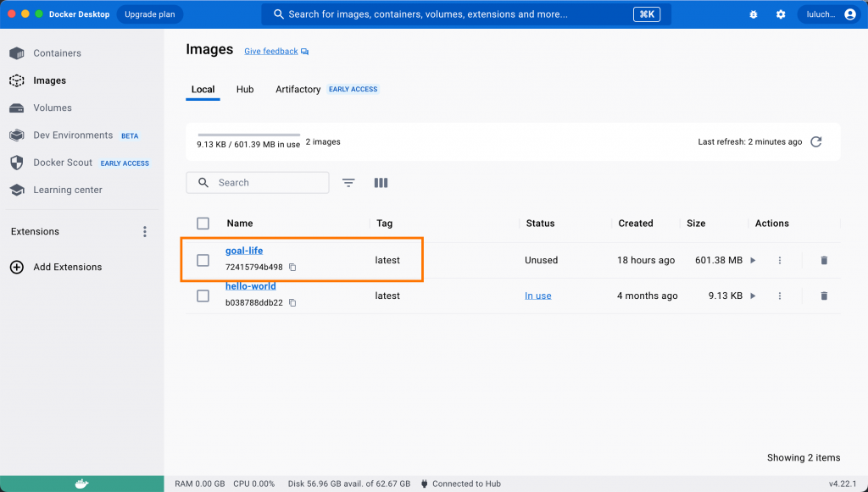Check the hello-world row checkbox
This screenshot has height=492, width=868.
tap(203, 296)
